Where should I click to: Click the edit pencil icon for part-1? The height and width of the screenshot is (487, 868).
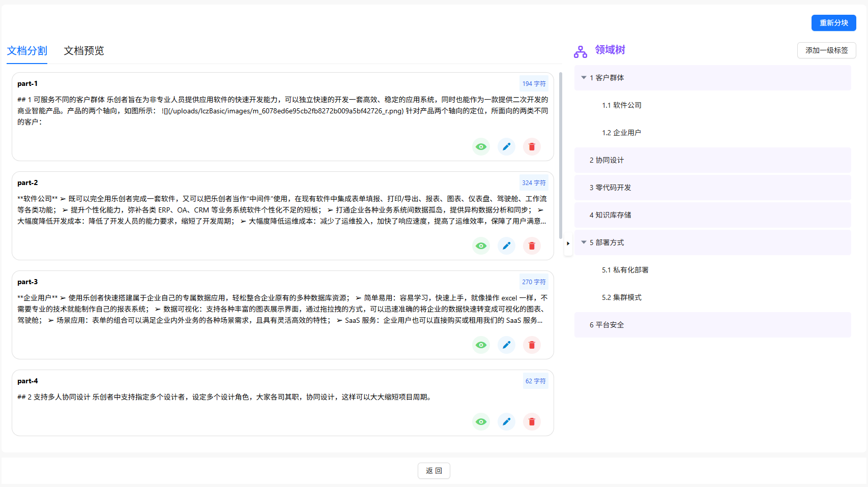506,147
